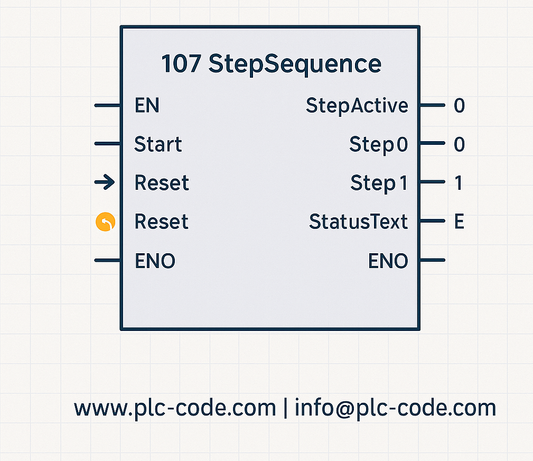
Task: Click the Step1 output value 1
Action: pos(459,183)
